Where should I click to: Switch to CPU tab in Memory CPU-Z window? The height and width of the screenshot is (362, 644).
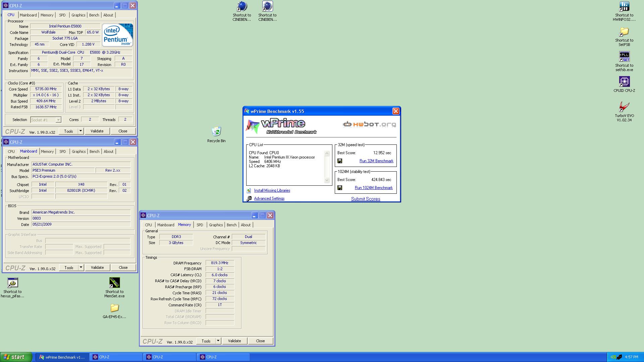149,225
